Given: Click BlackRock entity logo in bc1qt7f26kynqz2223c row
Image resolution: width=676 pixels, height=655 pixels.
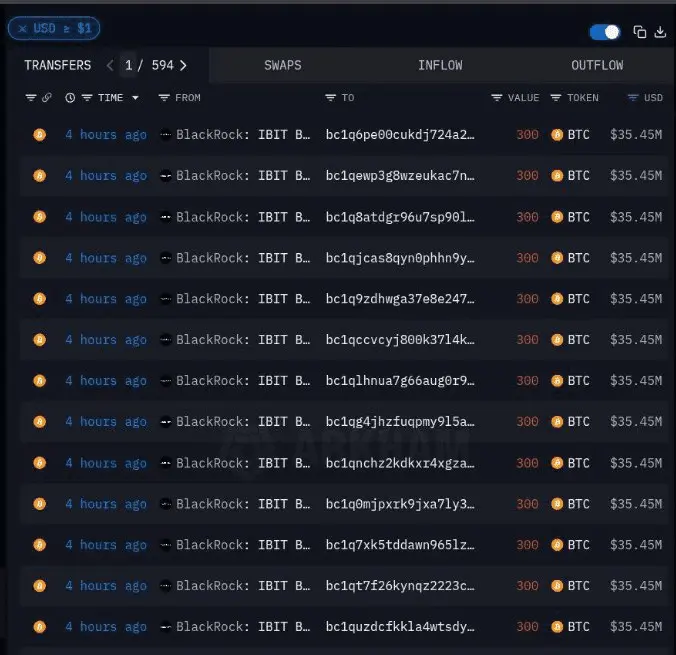Looking at the screenshot, I should tap(166, 586).
